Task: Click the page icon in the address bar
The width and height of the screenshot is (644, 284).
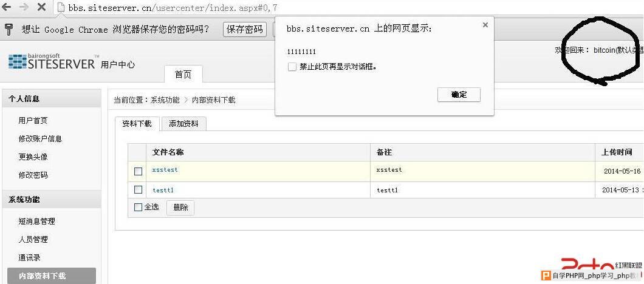Action: pos(61,7)
